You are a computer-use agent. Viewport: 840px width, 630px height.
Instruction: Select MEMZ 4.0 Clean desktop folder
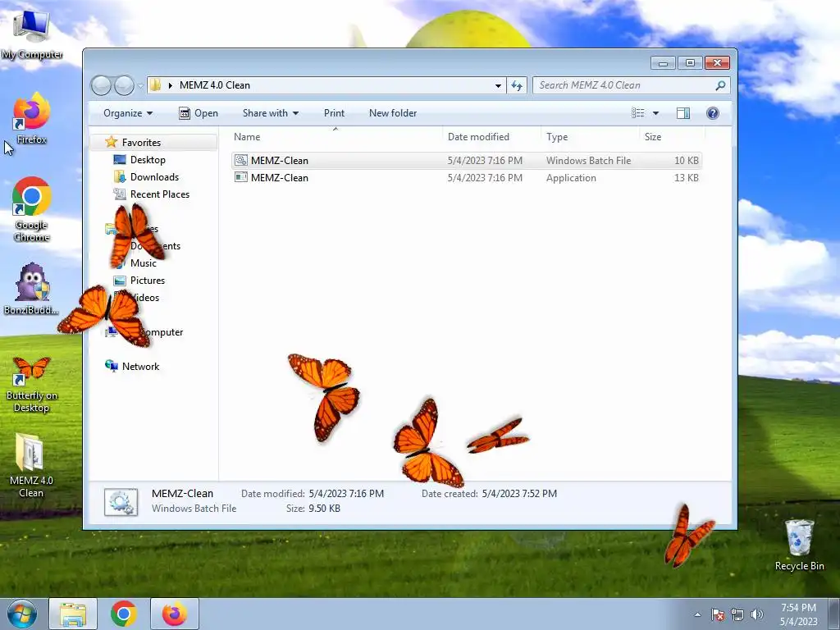tap(31, 465)
